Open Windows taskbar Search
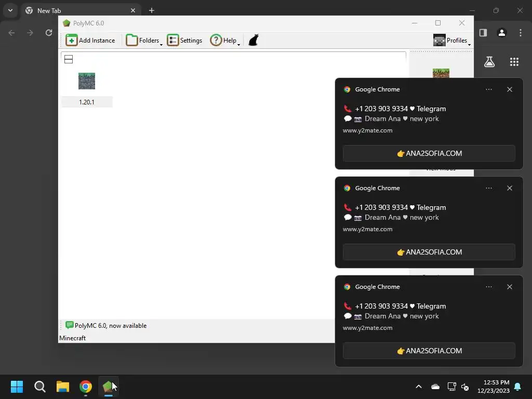 pos(39,387)
